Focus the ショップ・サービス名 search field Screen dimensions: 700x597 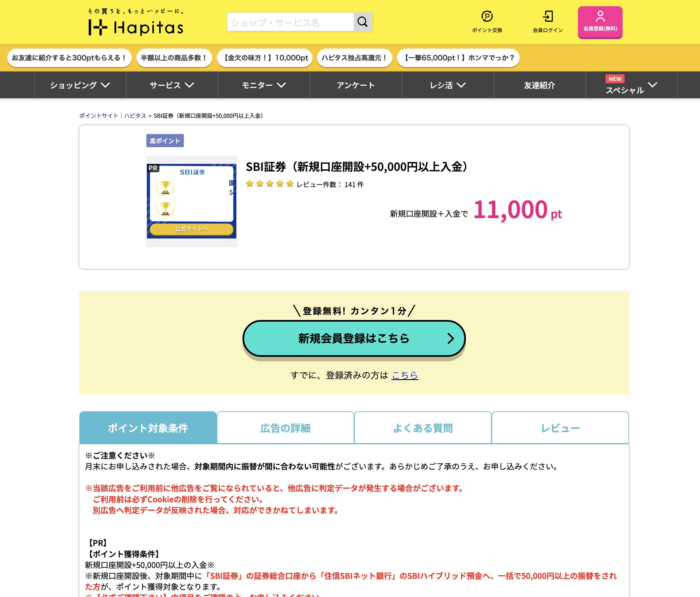click(x=290, y=22)
